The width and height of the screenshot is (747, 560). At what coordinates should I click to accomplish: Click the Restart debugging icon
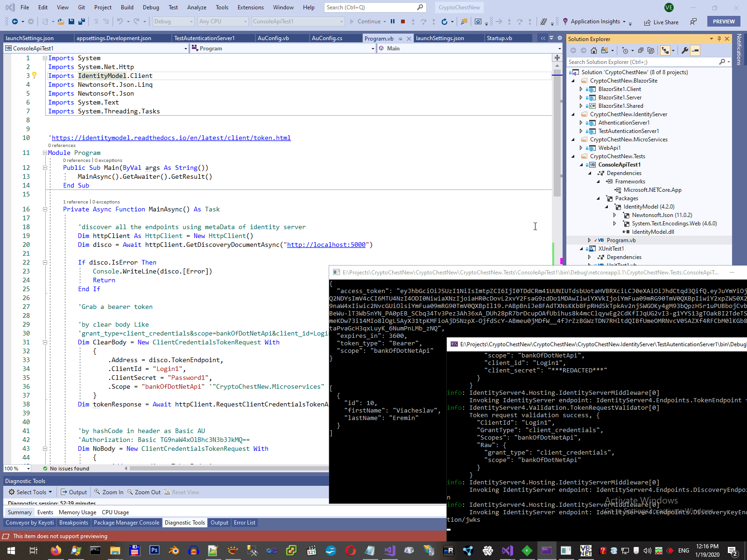click(444, 21)
